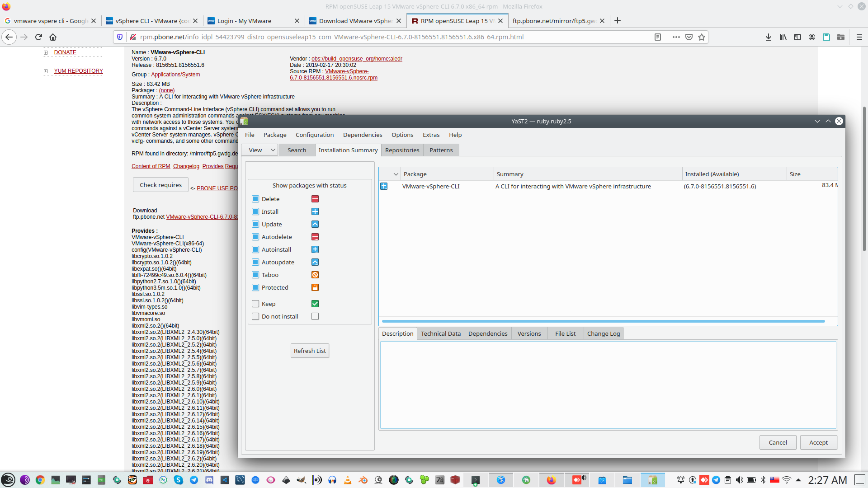Open Firefox hamburger menu
This screenshot has width=868, height=488.
coord(859,37)
